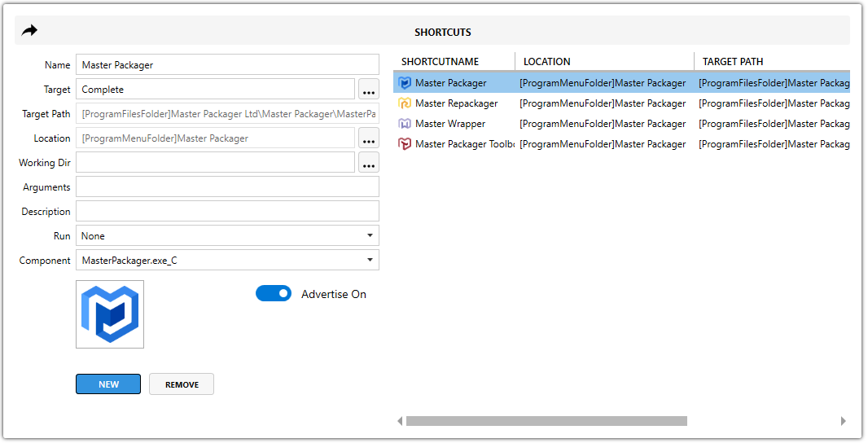Click the Target Path field
Image resolution: width=868 pixels, height=443 pixels.
click(x=227, y=113)
